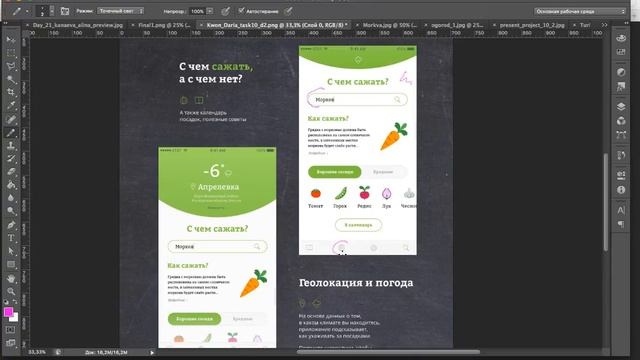640x360 pixels.
Task: Select the Rectangle shape tool
Action: [x=11, y=264]
